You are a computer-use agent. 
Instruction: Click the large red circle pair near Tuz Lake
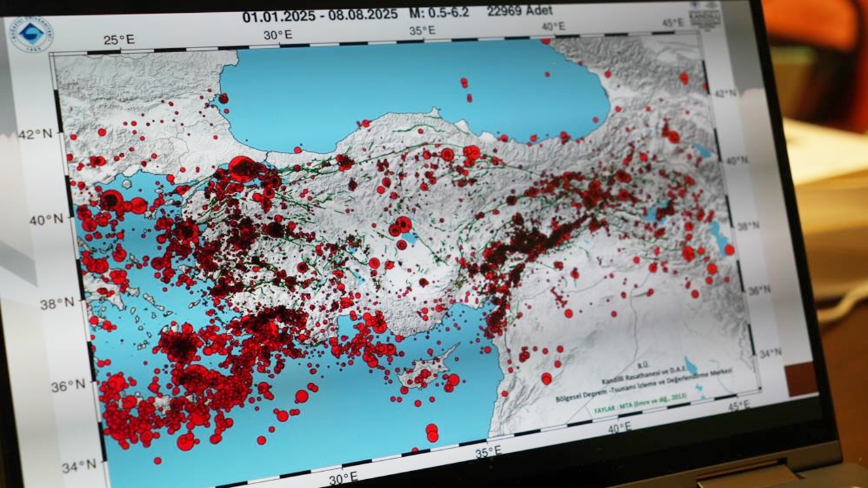coord(400,226)
